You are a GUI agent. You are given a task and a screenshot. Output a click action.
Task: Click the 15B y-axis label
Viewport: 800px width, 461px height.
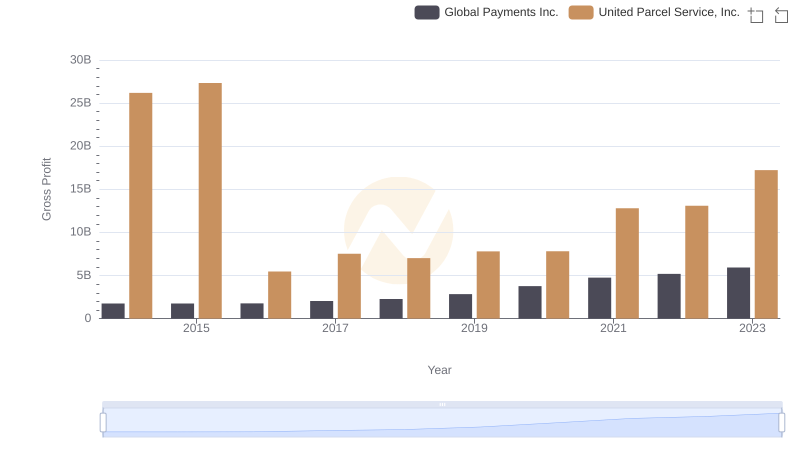(81, 189)
